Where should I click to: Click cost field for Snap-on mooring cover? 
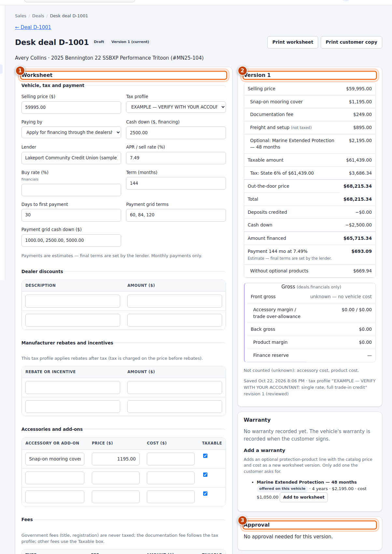coord(171,459)
